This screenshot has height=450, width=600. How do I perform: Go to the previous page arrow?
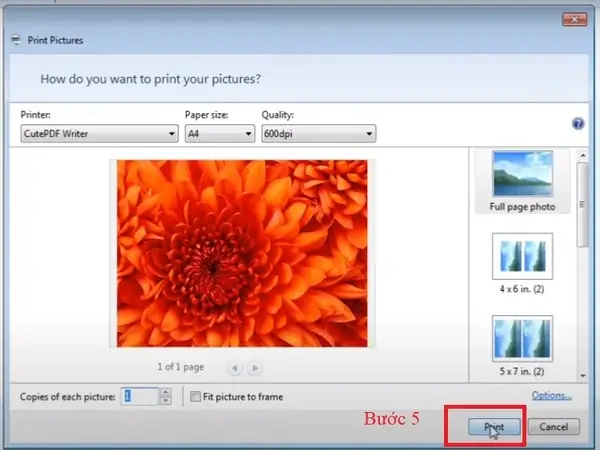pos(235,368)
